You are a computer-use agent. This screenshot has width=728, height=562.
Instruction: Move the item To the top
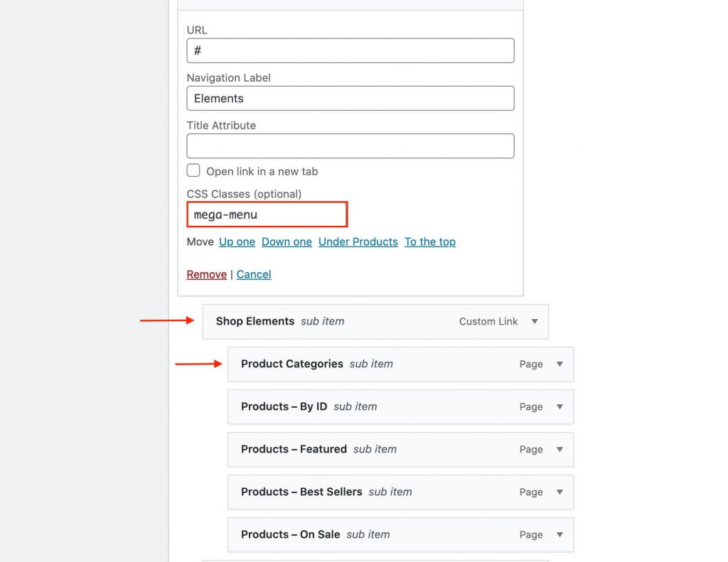click(430, 242)
